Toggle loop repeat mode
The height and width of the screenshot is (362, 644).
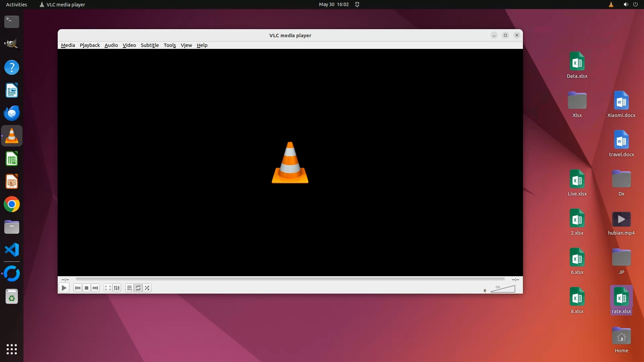[138, 288]
